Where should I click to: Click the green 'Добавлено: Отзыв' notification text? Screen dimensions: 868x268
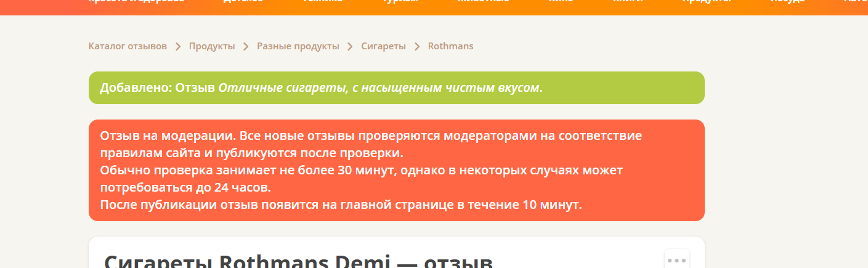pyautogui.click(x=321, y=88)
